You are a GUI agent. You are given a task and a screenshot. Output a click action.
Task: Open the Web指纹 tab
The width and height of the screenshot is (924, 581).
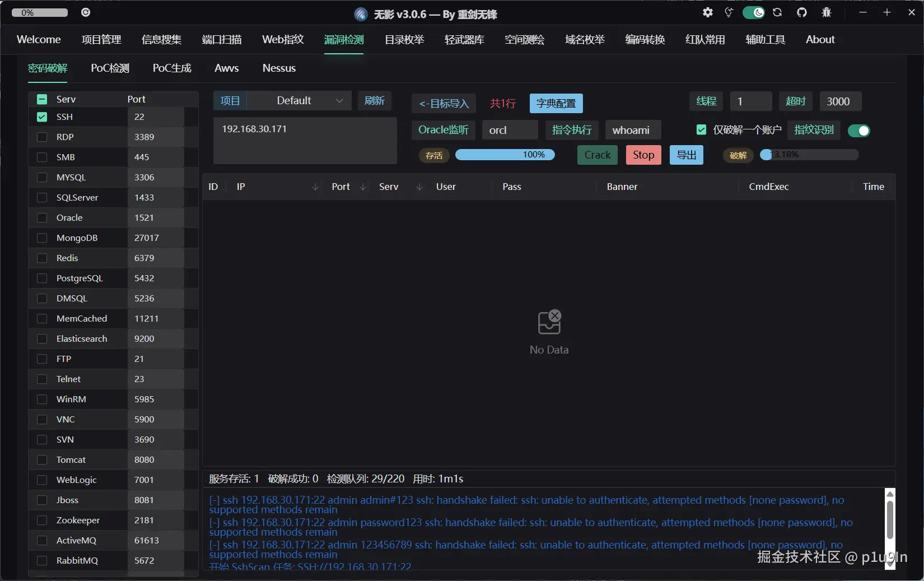click(283, 39)
